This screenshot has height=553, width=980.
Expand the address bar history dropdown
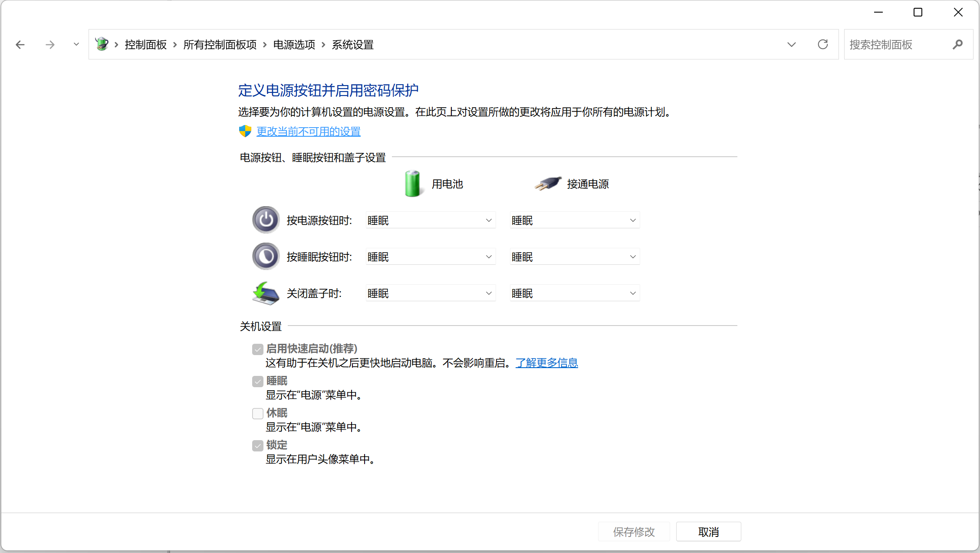[x=791, y=45]
